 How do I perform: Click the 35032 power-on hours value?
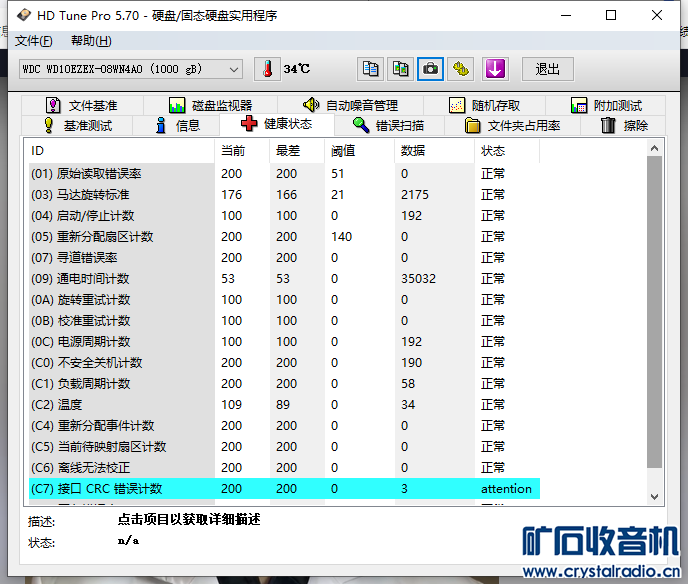point(418,279)
